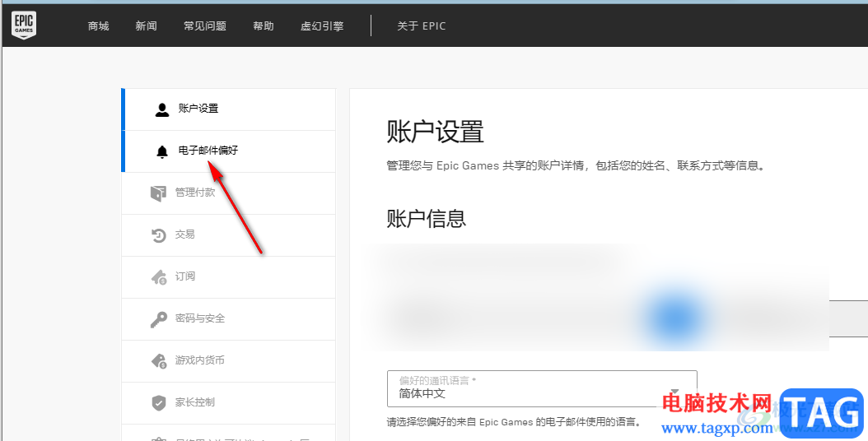Open 密码与安全 password and security
The width and height of the screenshot is (868, 441).
(x=229, y=319)
